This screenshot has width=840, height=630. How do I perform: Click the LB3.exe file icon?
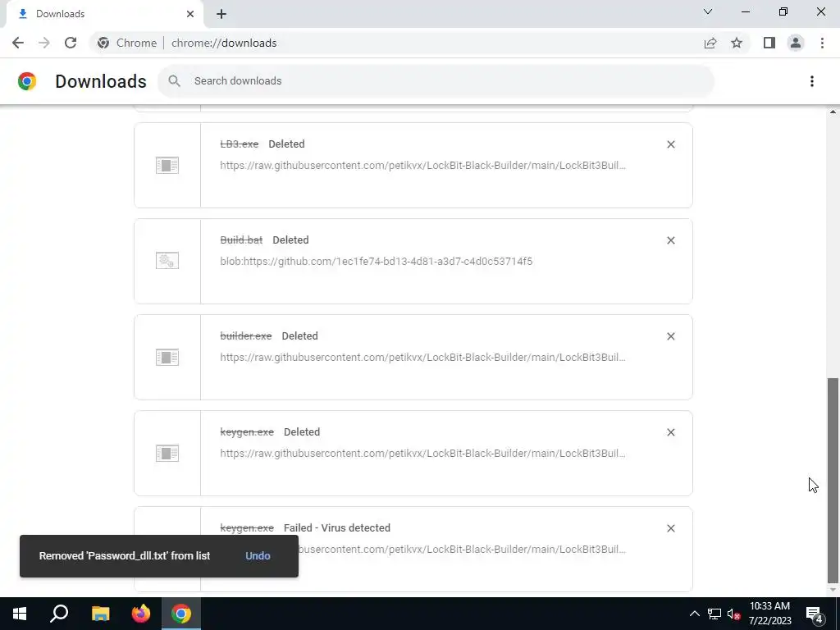[x=167, y=165]
